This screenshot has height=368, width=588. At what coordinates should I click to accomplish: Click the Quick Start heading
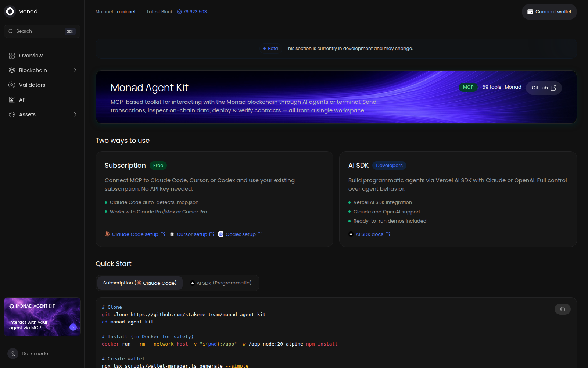[114, 264]
